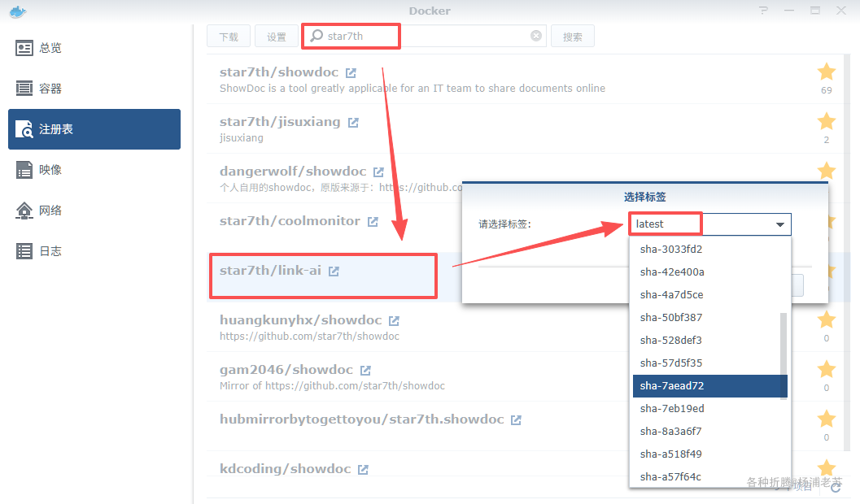Open external link for star7th/link-ai
The height and width of the screenshot is (504, 860).
pyautogui.click(x=334, y=272)
